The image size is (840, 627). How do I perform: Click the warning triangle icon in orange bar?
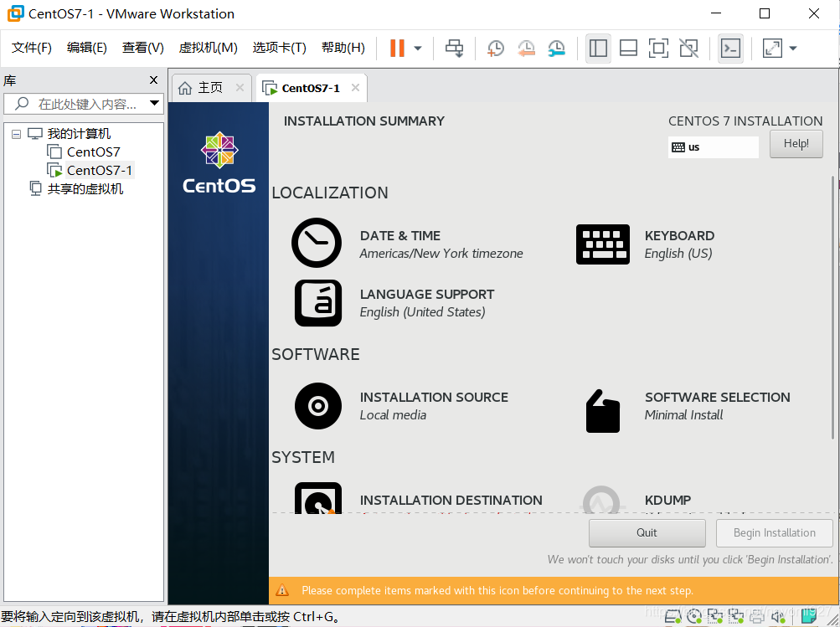coord(281,591)
